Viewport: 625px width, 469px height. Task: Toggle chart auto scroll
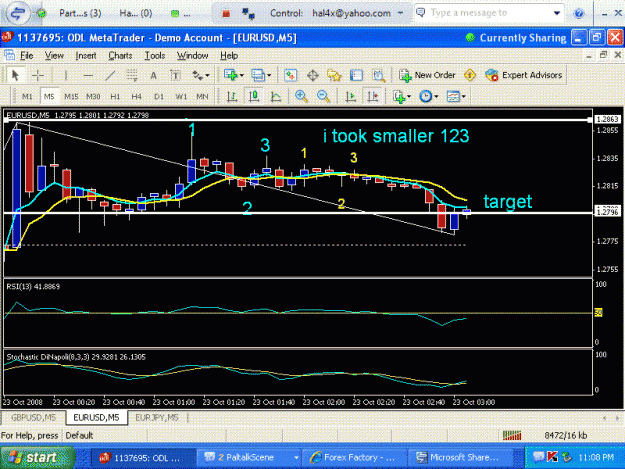(x=351, y=96)
